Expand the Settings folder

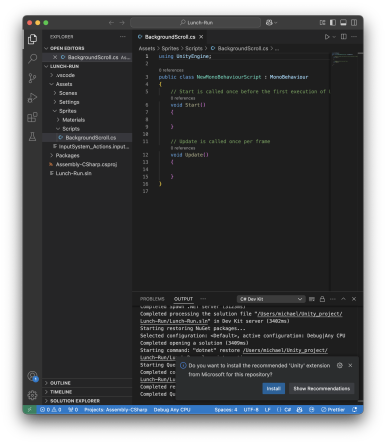(69, 102)
